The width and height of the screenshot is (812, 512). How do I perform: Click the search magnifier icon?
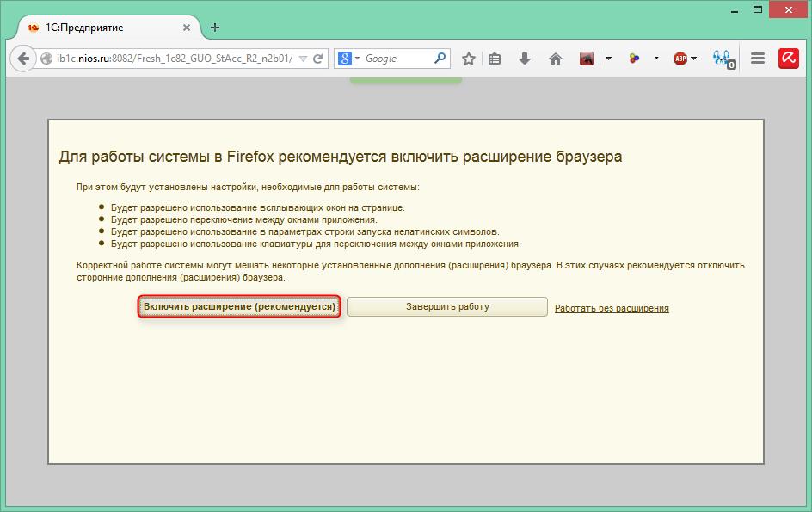click(440, 58)
